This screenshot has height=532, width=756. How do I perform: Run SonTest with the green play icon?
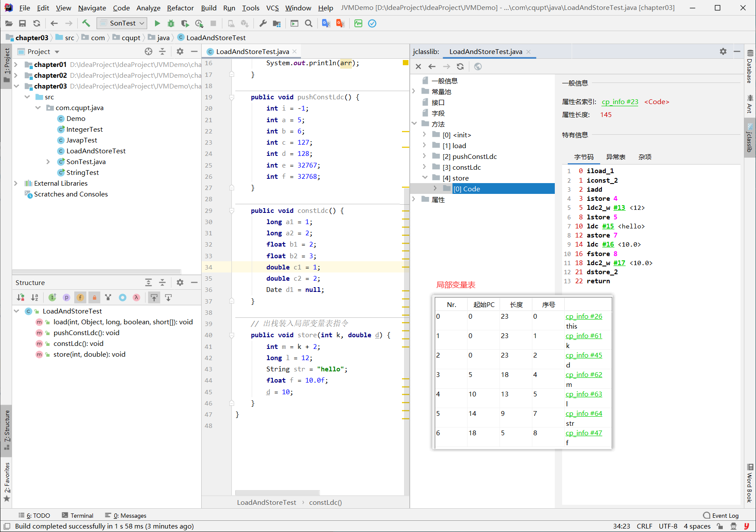point(157,23)
